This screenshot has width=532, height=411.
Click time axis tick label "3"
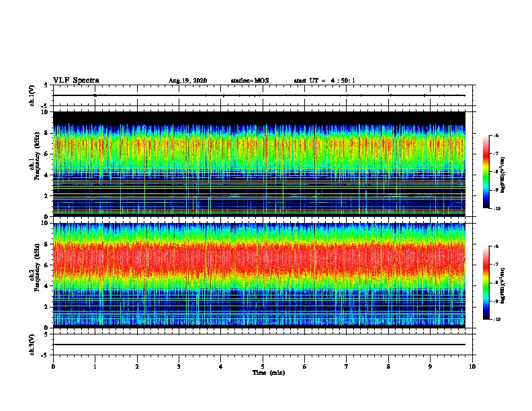[179, 367]
